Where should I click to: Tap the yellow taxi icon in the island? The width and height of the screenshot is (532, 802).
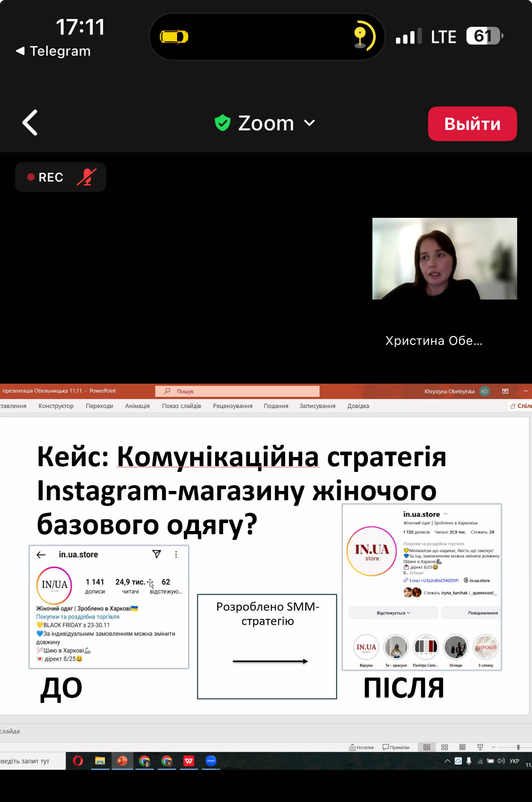tap(174, 37)
